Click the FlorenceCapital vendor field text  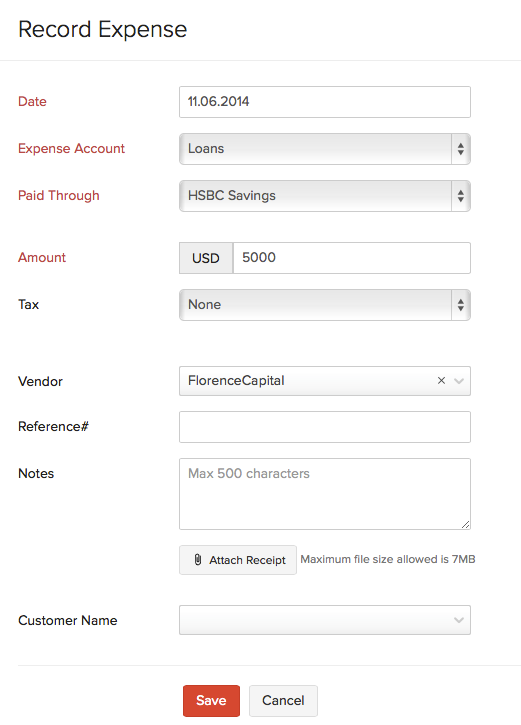click(x=236, y=381)
